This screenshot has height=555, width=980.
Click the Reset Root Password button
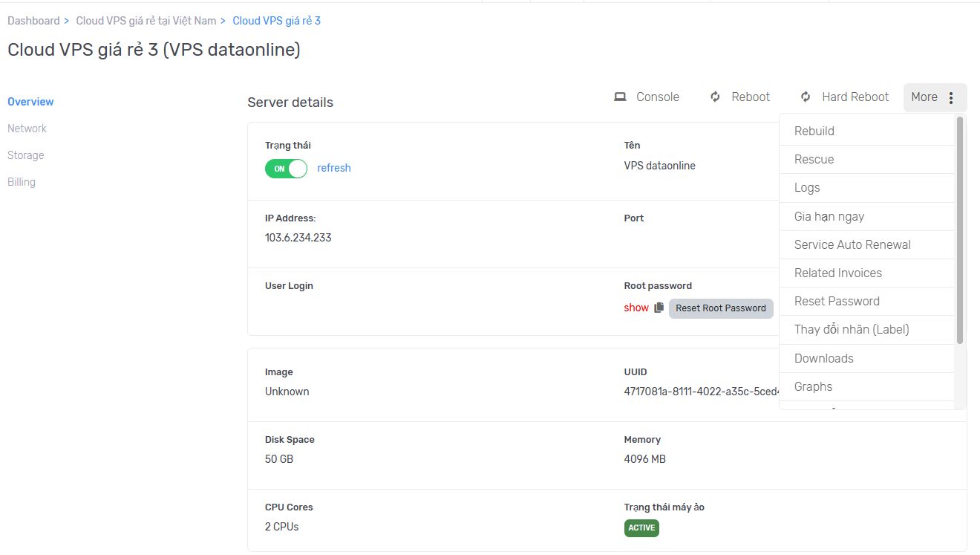[721, 308]
